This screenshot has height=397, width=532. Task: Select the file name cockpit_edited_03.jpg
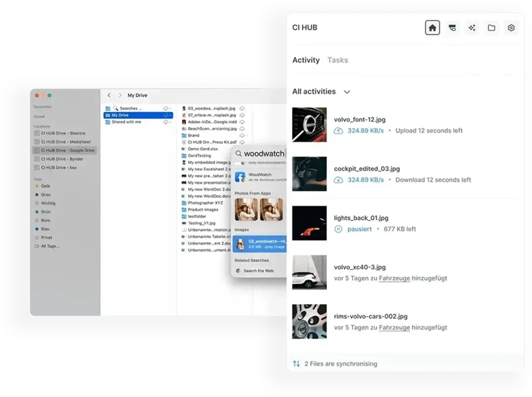(367, 168)
